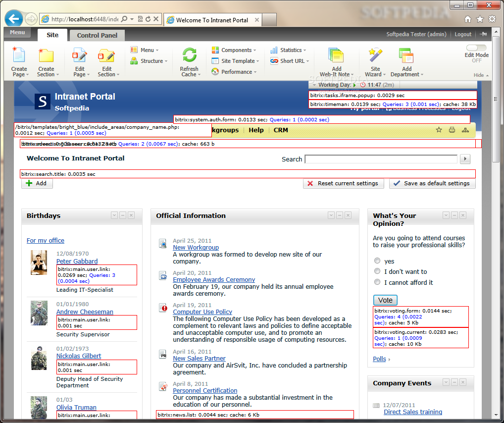Click the Add Department icon
The width and height of the screenshot is (504, 423).
(x=406, y=55)
